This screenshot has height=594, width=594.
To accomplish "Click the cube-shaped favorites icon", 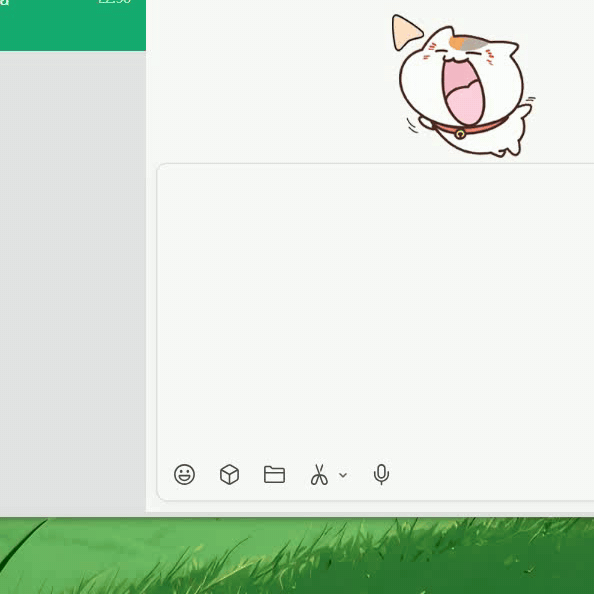I will pyautogui.click(x=229, y=474).
